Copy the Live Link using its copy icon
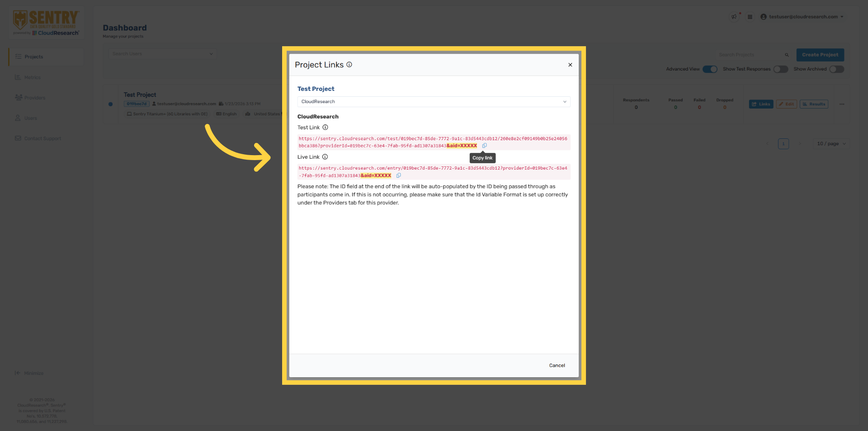The image size is (868, 431). tap(398, 175)
